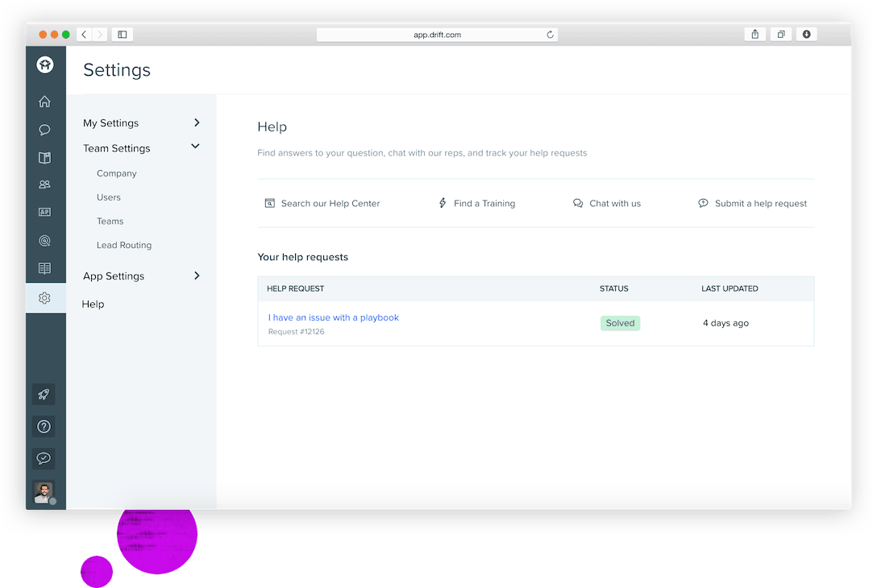Click the feedback chat icon above the avatar
873x588 pixels.
pos(43,458)
